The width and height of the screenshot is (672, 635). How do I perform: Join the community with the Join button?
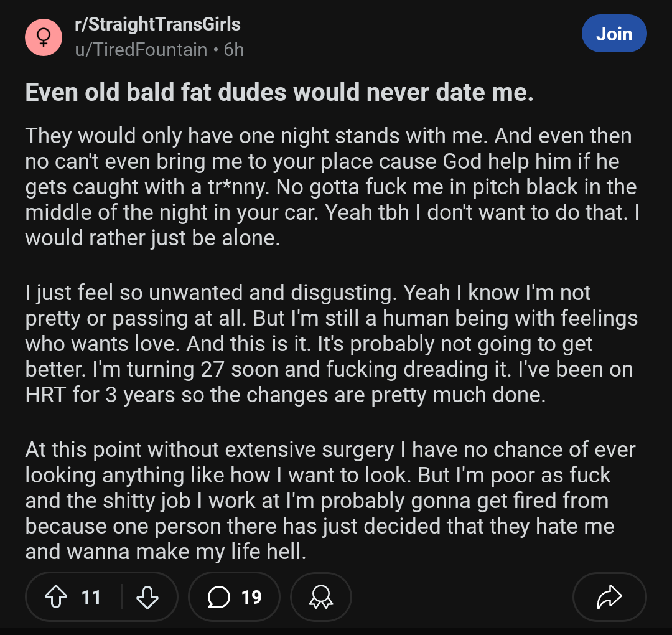coord(614,34)
